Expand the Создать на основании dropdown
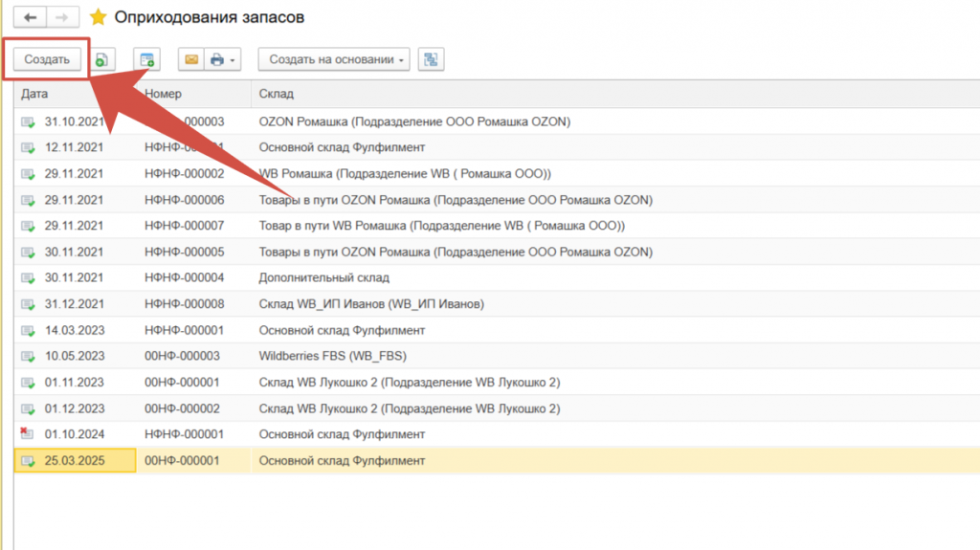This screenshot has width=980, height=550. click(334, 59)
